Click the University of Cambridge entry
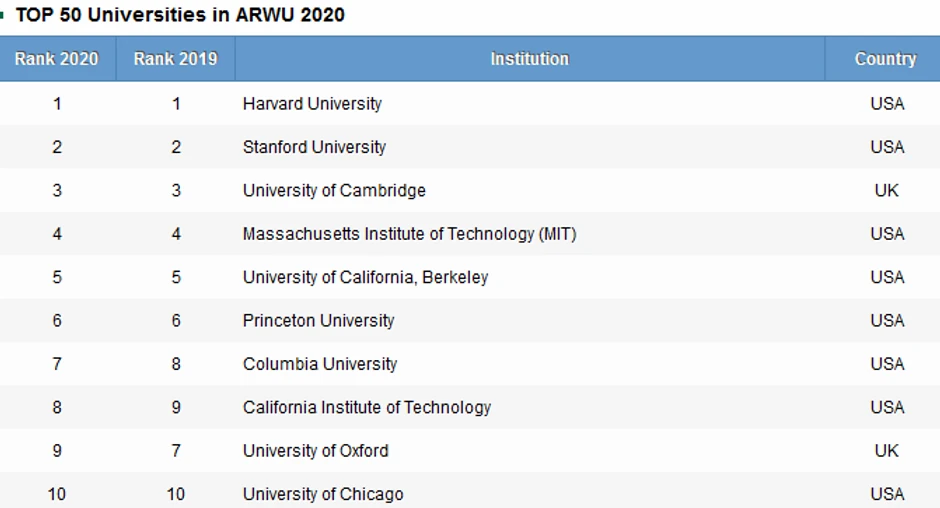Screen dimensions: 940x508 334,190
